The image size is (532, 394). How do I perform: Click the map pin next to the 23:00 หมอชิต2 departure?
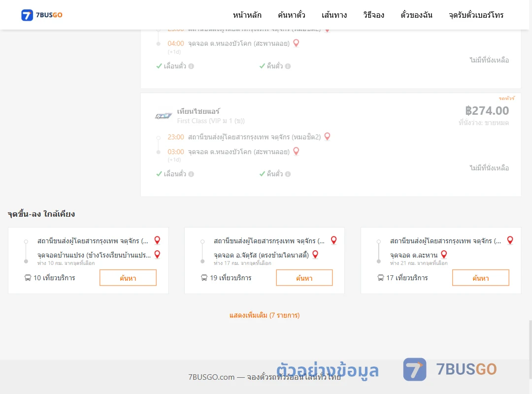[x=328, y=136]
